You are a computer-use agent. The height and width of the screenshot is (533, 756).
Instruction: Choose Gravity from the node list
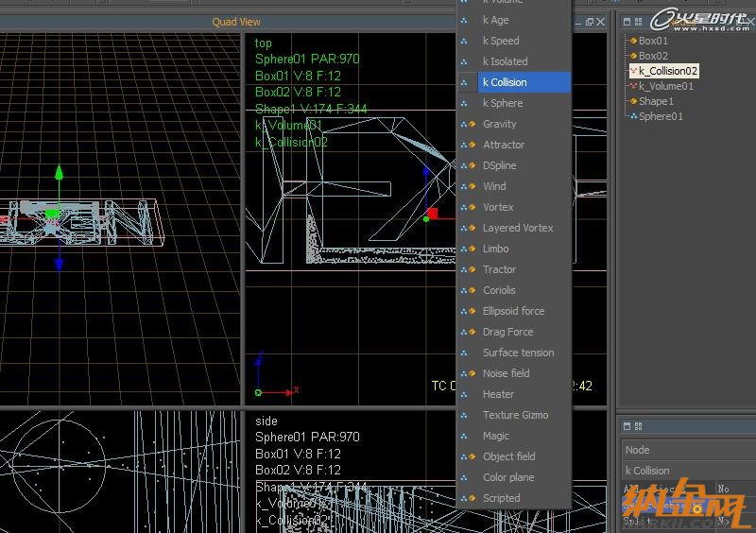tap(499, 124)
